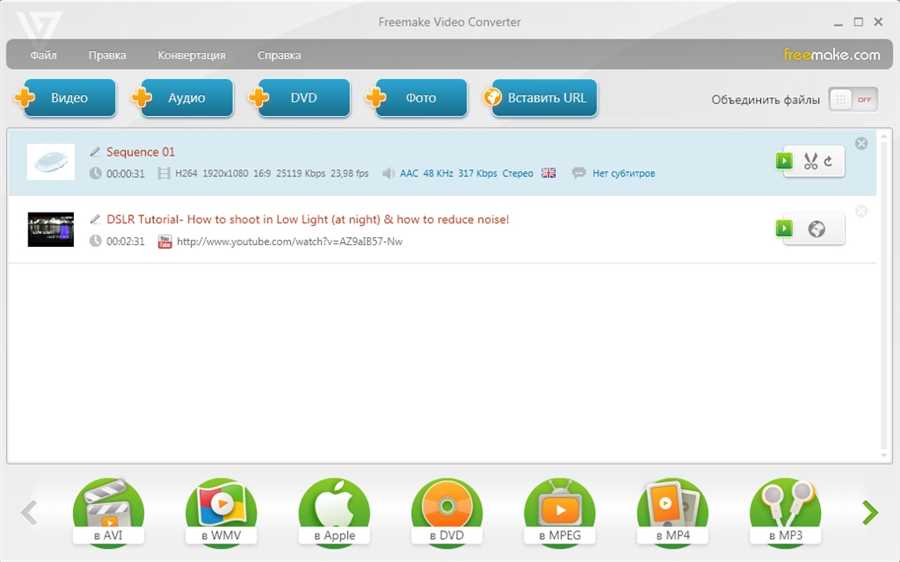900x562 pixels.
Task: Show more formats with right arrow
Action: [x=871, y=513]
